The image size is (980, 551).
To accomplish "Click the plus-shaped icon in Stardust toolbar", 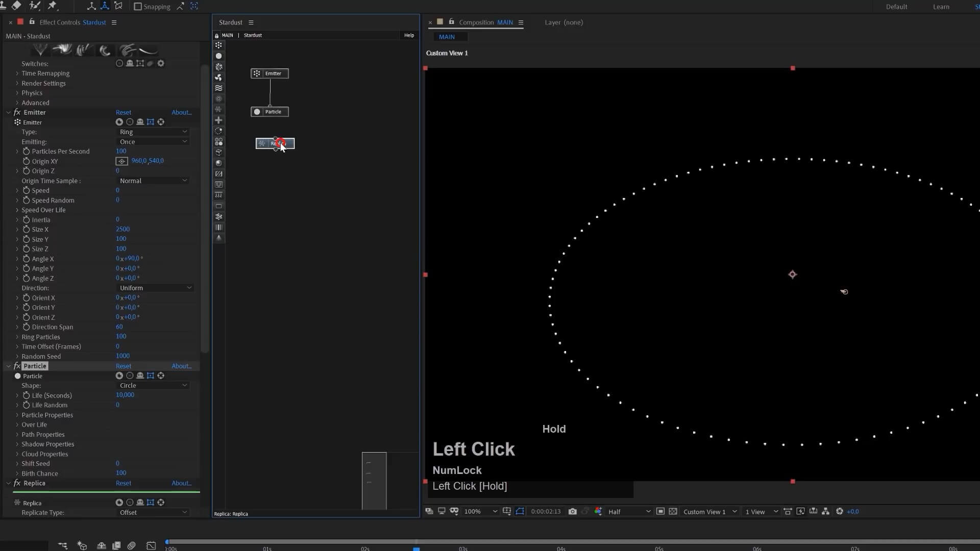I will (218, 120).
